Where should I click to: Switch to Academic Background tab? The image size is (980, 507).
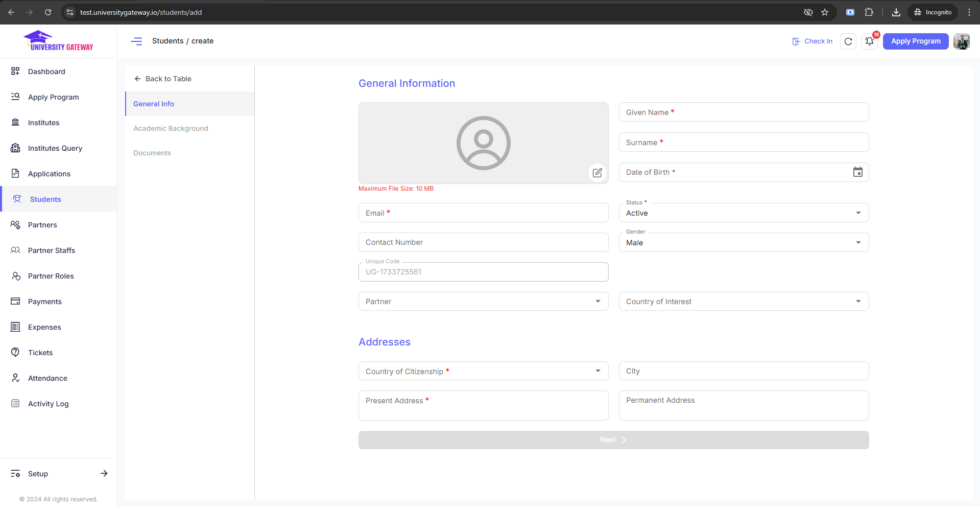pos(171,128)
